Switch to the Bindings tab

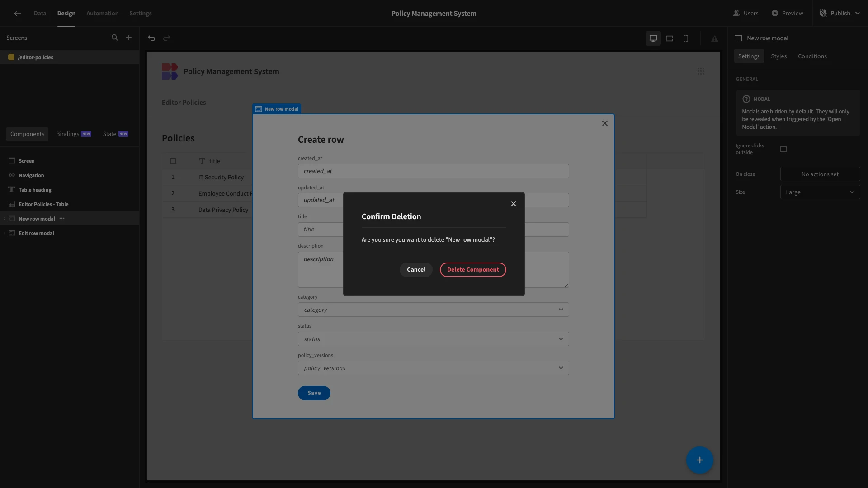74,134
